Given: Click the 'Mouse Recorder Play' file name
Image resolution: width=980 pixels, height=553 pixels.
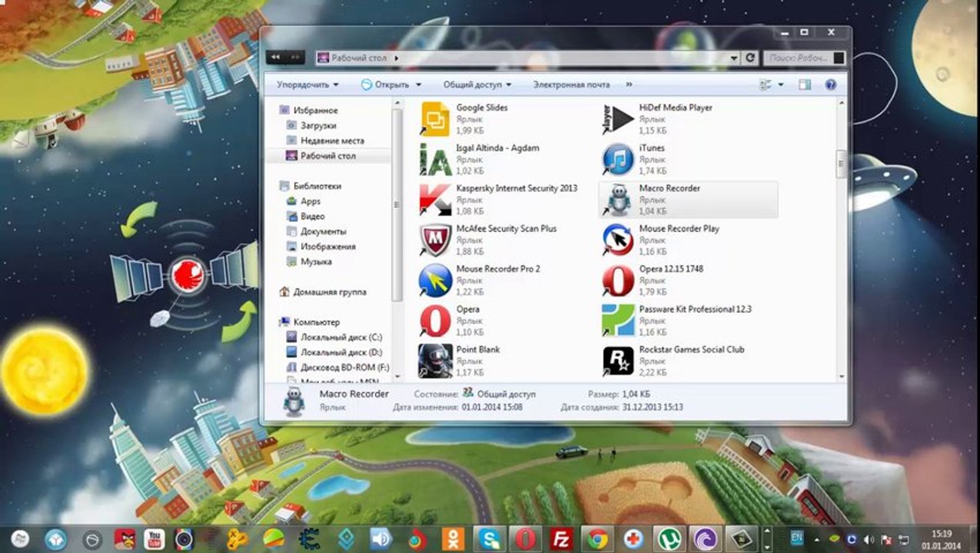Looking at the screenshot, I should click(679, 229).
